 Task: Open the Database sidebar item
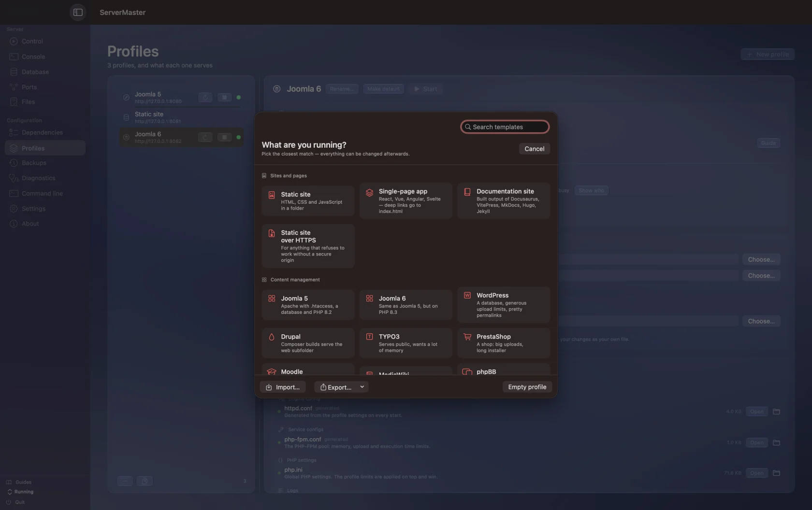(x=45, y=72)
